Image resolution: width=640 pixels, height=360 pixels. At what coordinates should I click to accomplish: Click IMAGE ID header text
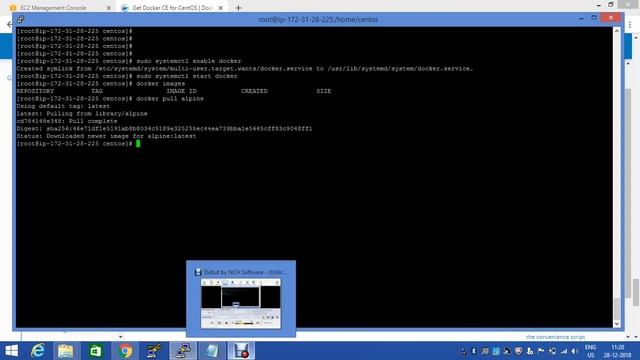[181, 91]
